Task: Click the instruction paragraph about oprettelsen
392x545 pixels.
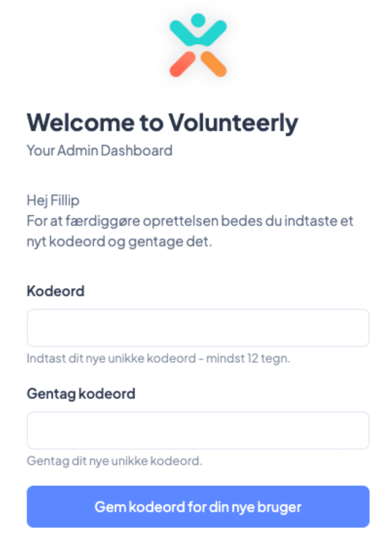Action: 190,230
